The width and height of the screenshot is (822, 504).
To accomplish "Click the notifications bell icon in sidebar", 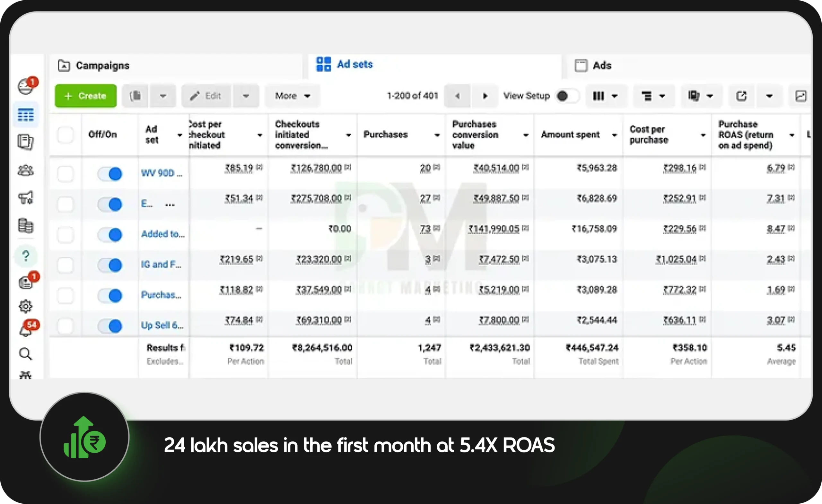I will 25,331.
